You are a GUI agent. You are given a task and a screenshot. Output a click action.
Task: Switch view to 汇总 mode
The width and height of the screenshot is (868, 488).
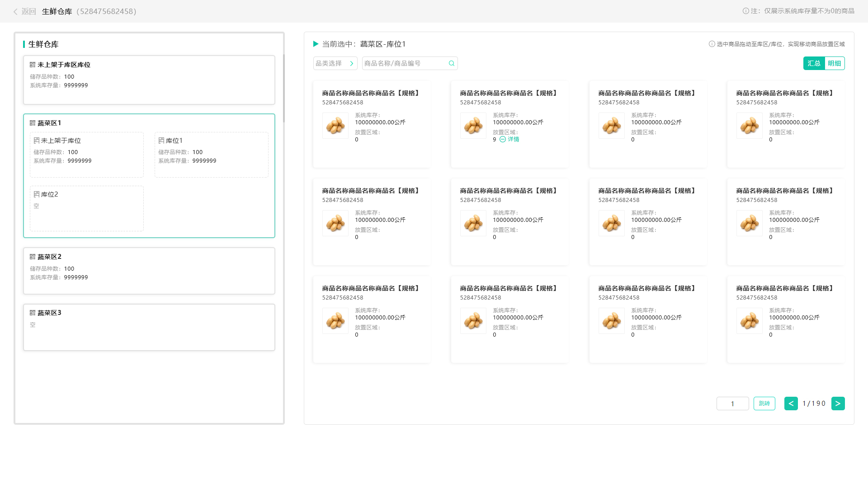tap(814, 64)
